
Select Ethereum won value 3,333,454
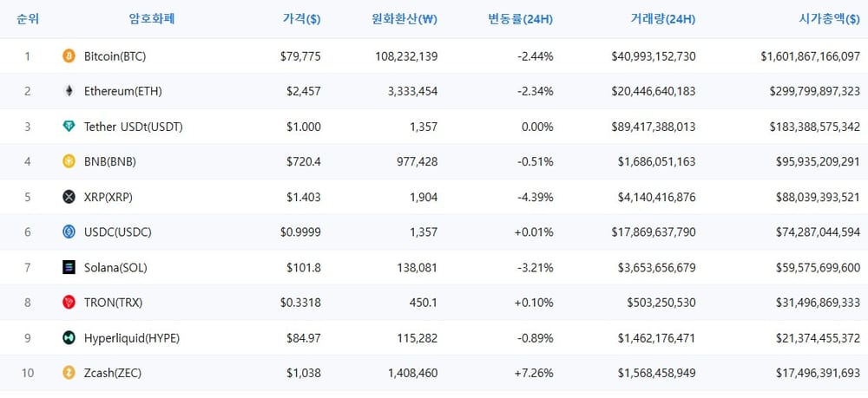pos(413,92)
